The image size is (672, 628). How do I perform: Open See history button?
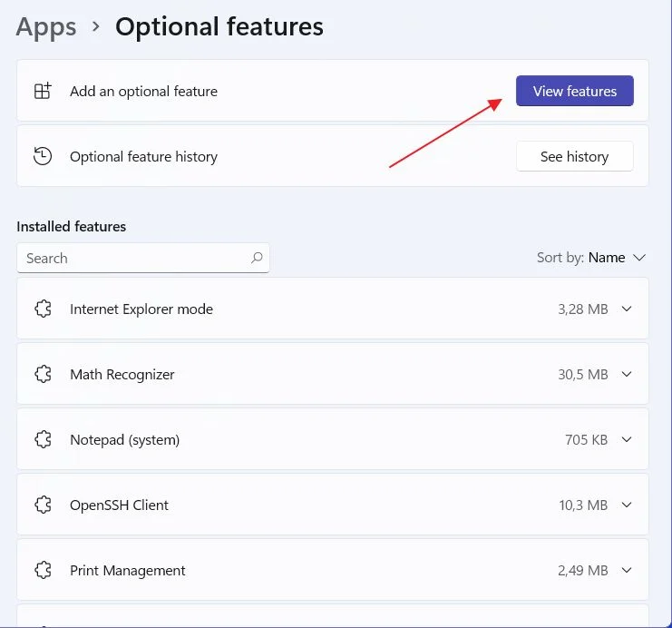coord(574,157)
